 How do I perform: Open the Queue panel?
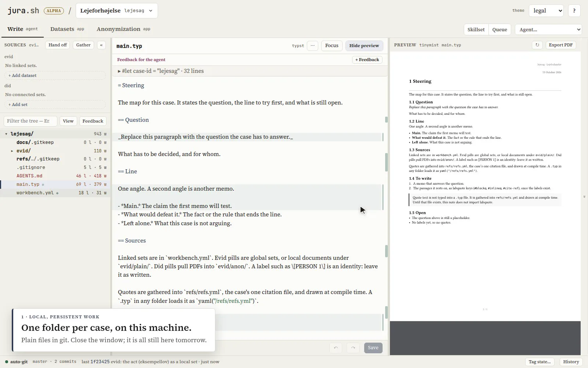(499, 29)
